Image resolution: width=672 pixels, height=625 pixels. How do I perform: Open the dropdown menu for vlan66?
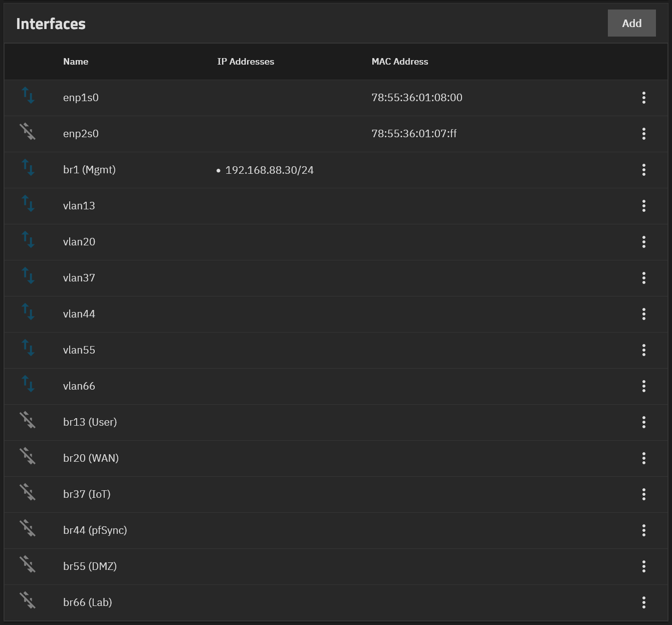click(x=643, y=386)
